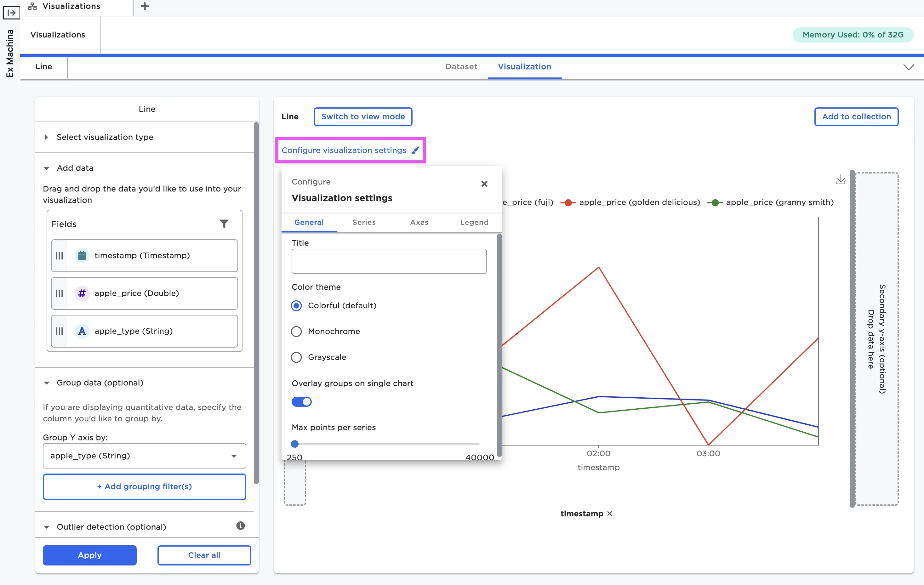
Task: Grab the timestamp field drag handle
Action: click(60, 255)
